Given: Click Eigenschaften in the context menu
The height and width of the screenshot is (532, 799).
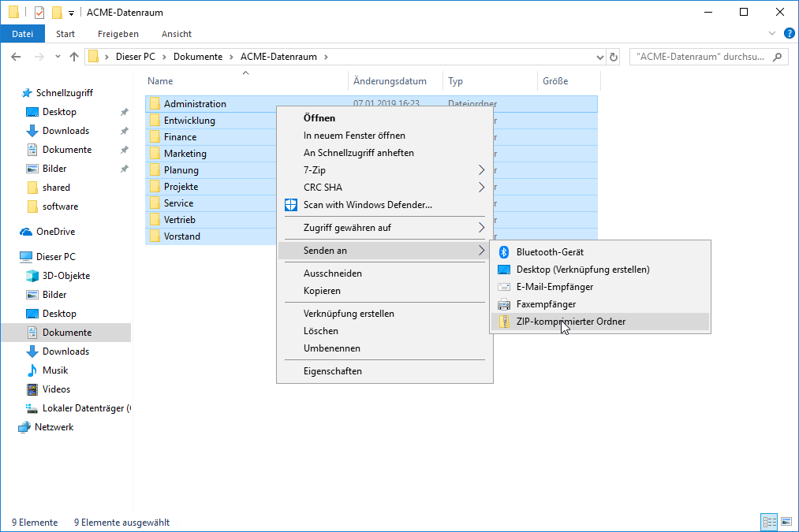Looking at the screenshot, I should tap(332, 371).
